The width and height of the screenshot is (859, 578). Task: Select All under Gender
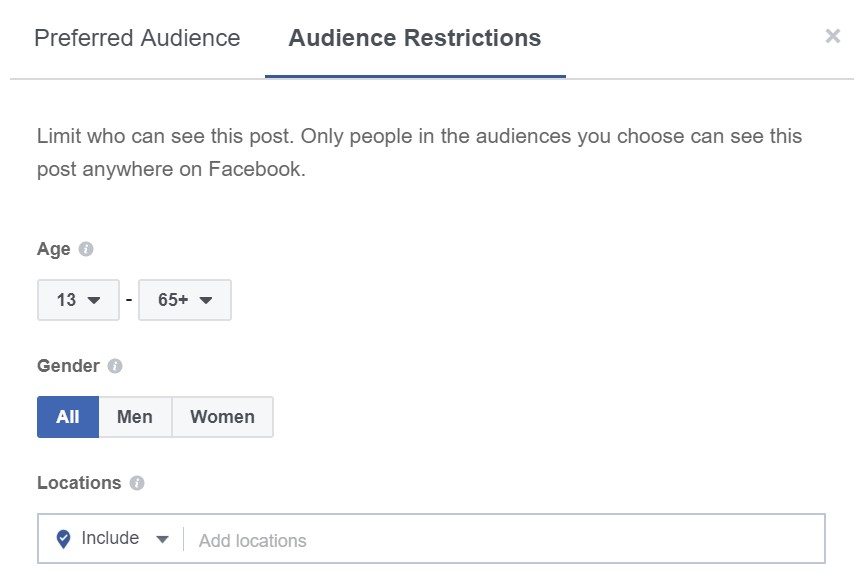pos(68,417)
